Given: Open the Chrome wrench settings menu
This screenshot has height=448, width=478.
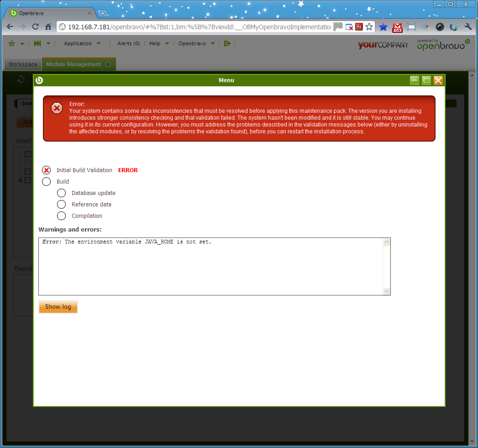Looking at the screenshot, I should (x=468, y=27).
